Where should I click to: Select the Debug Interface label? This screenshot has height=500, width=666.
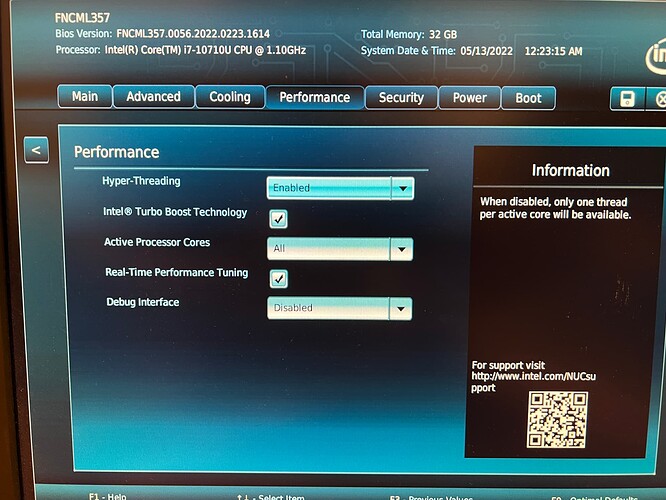pos(143,302)
